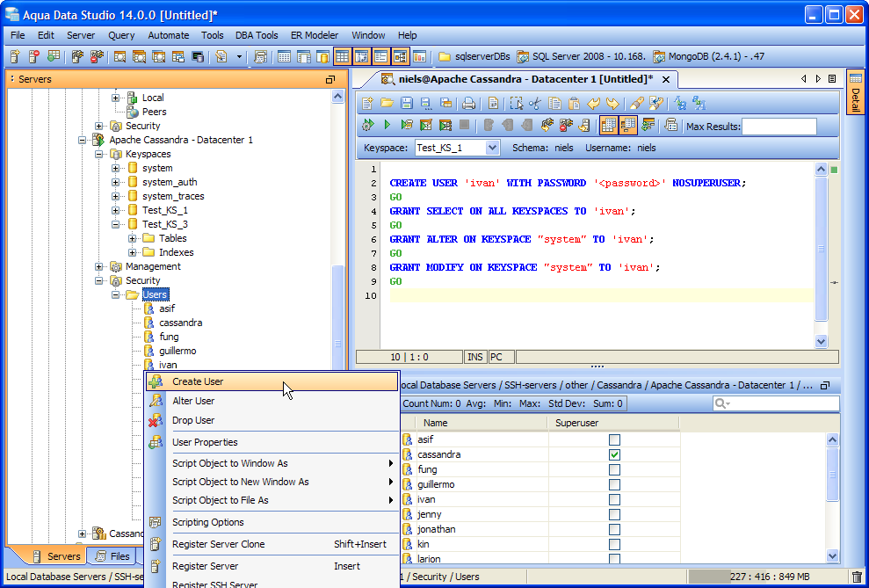869x588 pixels.
Task: Collapse the Test_KS_3 keyspace node
Action: click(x=116, y=225)
